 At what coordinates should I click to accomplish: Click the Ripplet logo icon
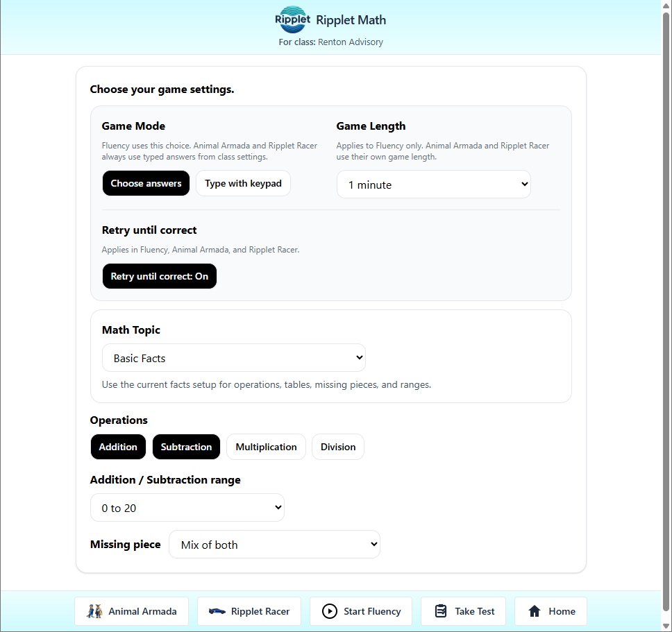[293, 19]
